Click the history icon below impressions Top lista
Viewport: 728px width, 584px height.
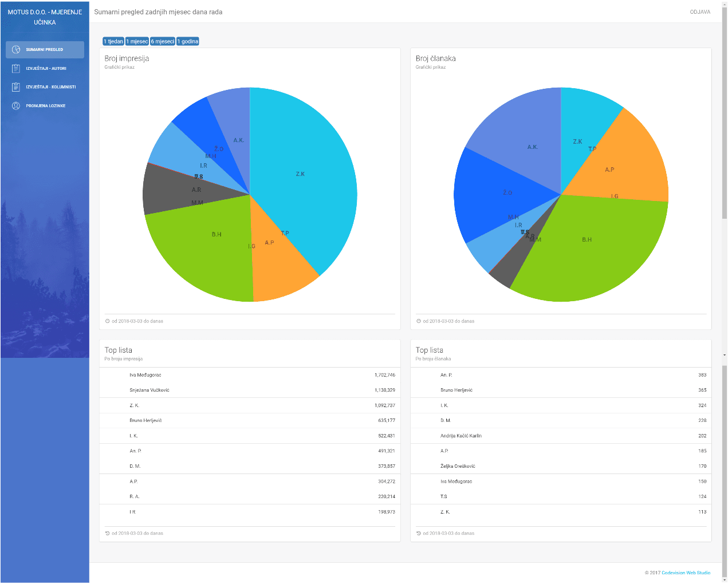coord(107,533)
